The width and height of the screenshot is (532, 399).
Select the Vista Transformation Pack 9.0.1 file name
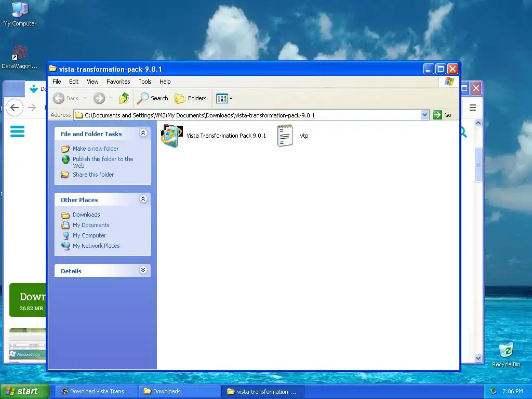coord(227,136)
